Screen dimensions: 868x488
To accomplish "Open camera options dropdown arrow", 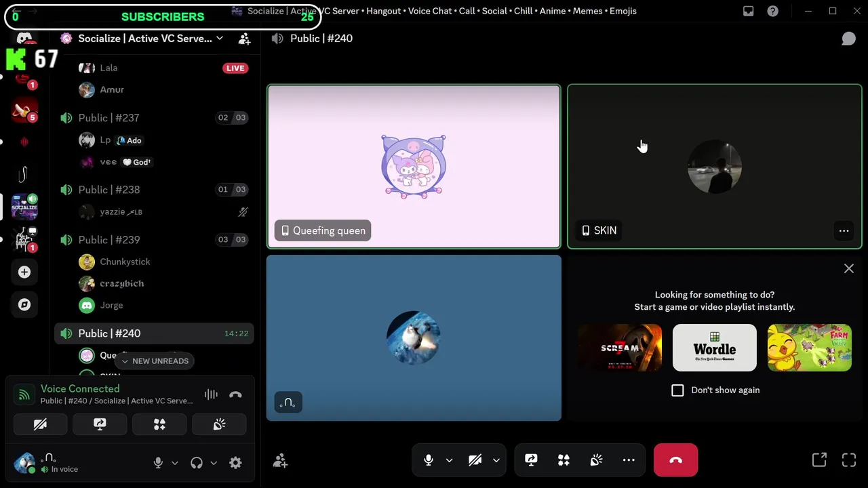I will (x=496, y=460).
